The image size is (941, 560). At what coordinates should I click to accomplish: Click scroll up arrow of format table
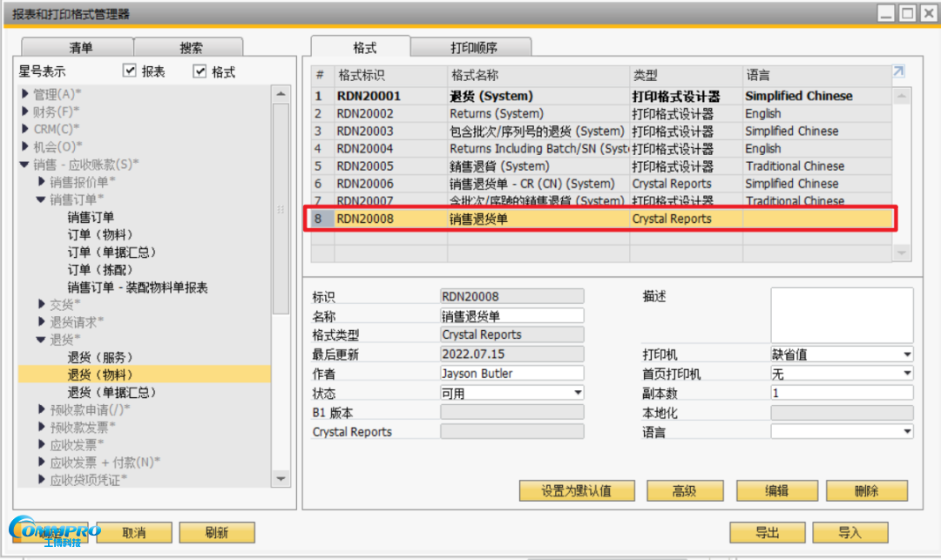(x=903, y=96)
